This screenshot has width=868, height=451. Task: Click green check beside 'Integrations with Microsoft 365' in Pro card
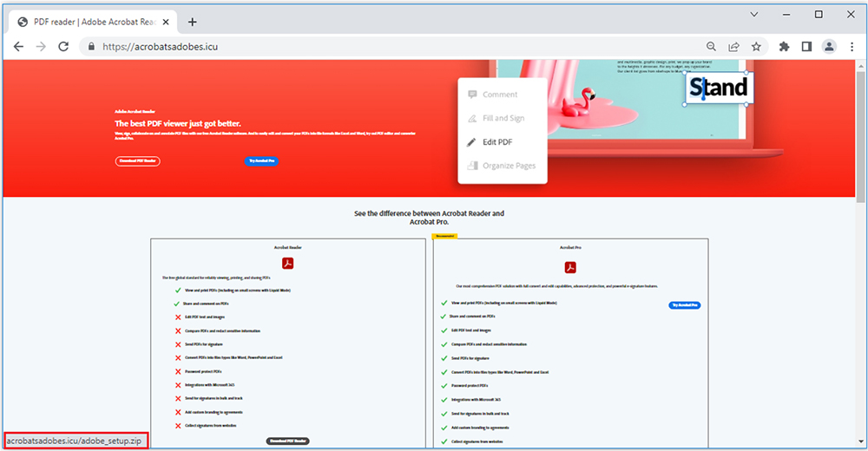click(x=444, y=400)
